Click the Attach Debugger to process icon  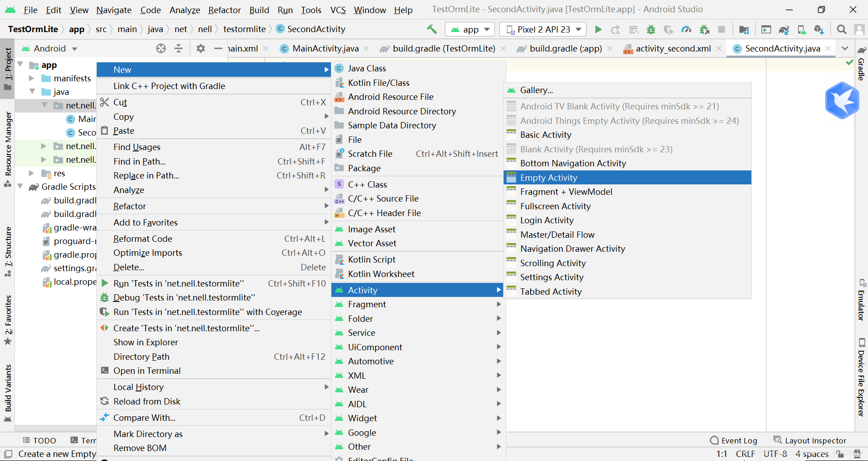(x=704, y=29)
